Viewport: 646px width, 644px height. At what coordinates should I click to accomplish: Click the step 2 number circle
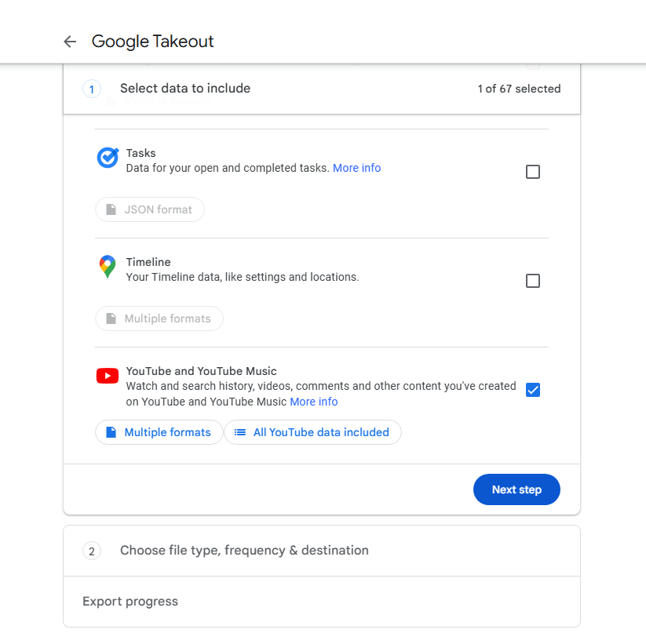tap(92, 551)
